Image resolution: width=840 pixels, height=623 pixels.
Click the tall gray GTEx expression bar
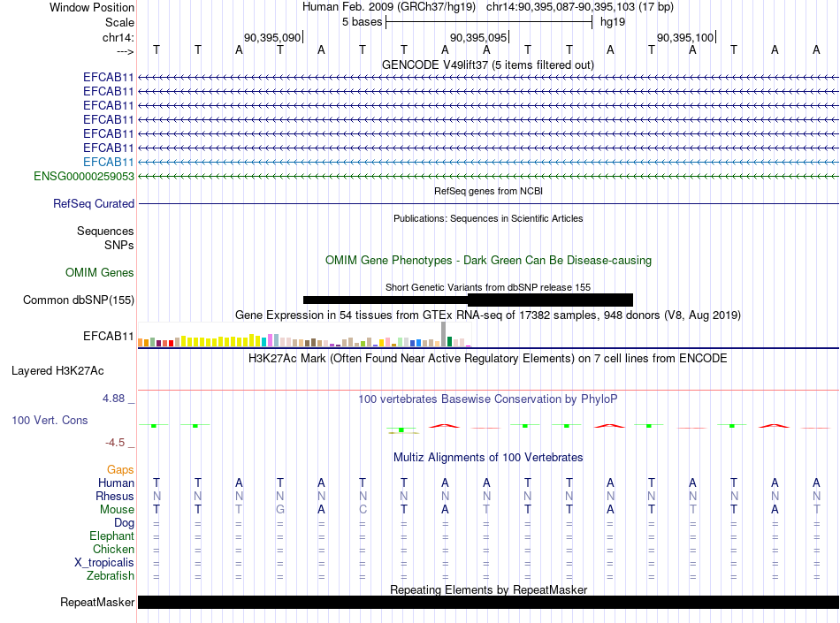point(443,335)
